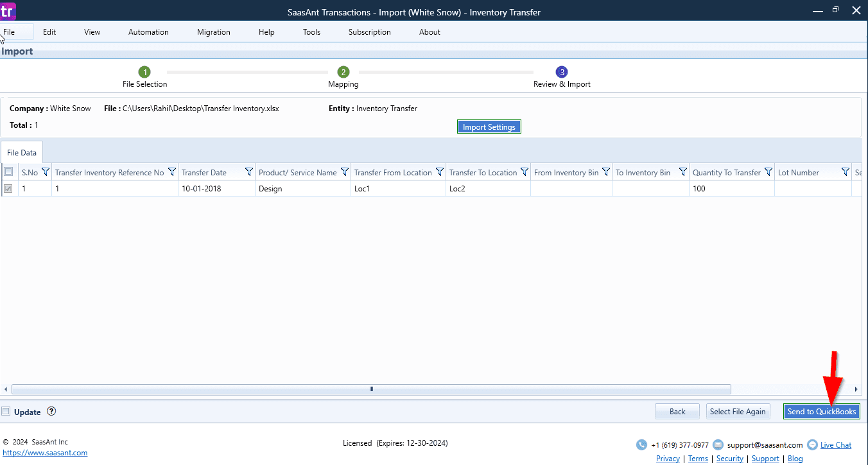This screenshot has width=868, height=465.
Task: Open the Support link
Action: pos(765,459)
